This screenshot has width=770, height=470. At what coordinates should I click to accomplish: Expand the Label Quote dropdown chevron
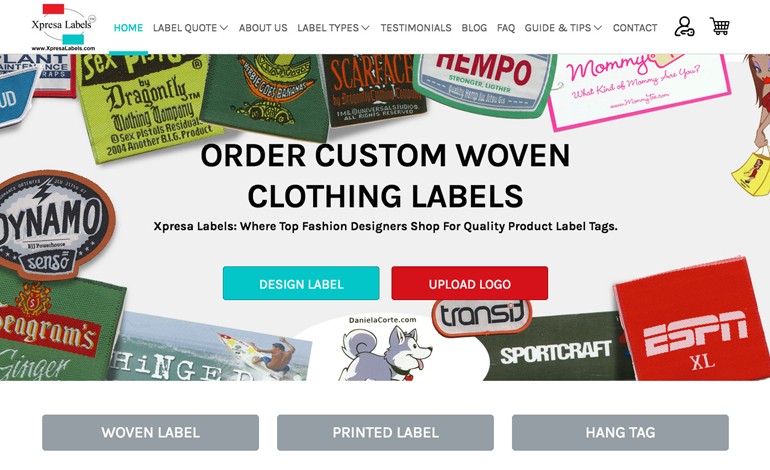click(224, 28)
